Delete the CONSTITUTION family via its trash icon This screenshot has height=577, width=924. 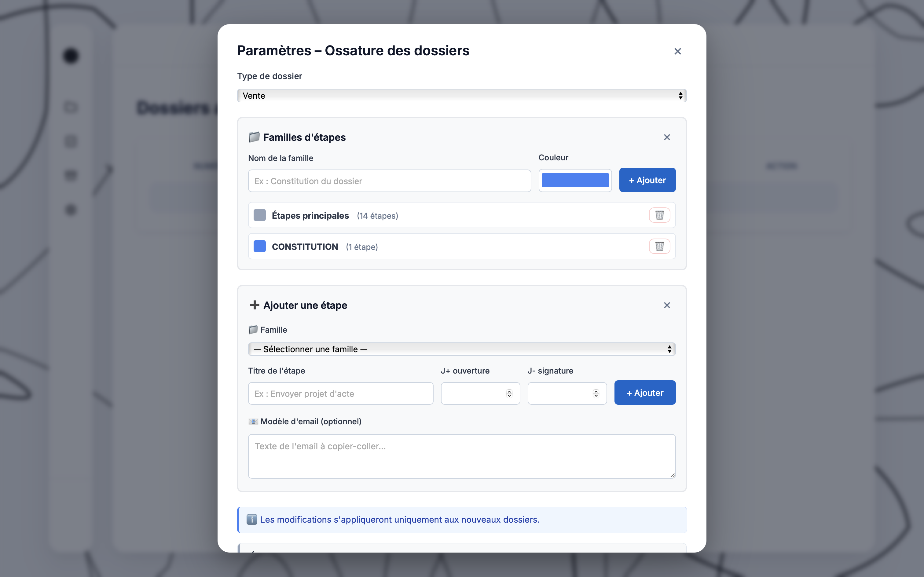click(x=659, y=246)
